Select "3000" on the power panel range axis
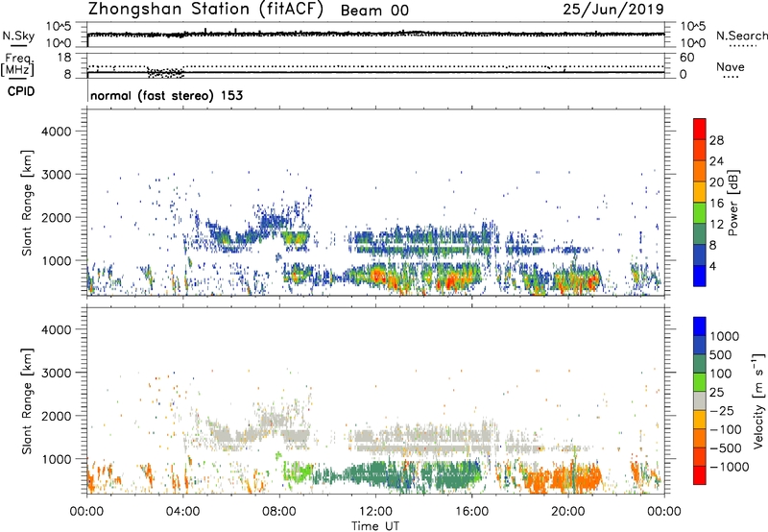 tap(57, 174)
